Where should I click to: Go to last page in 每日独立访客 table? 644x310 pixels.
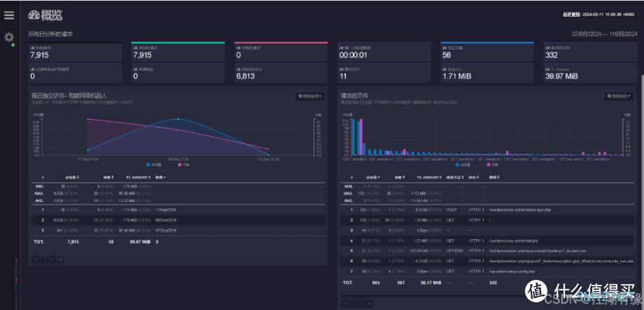point(61,259)
